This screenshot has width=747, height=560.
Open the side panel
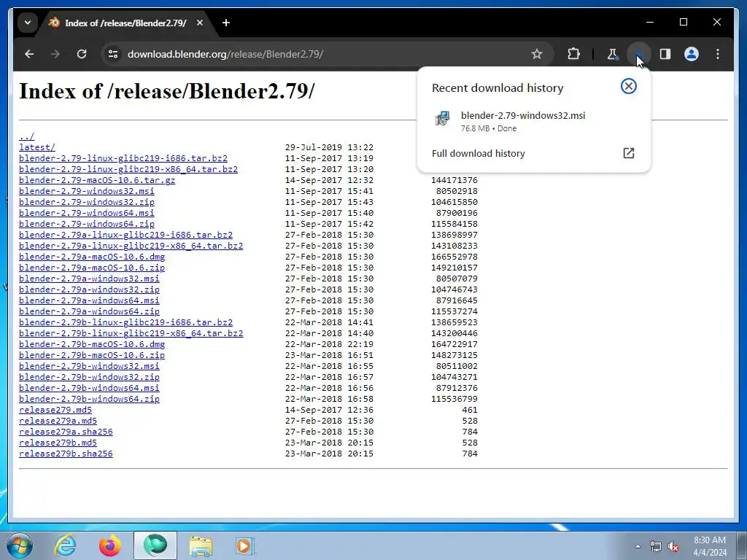tap(665, 54)
